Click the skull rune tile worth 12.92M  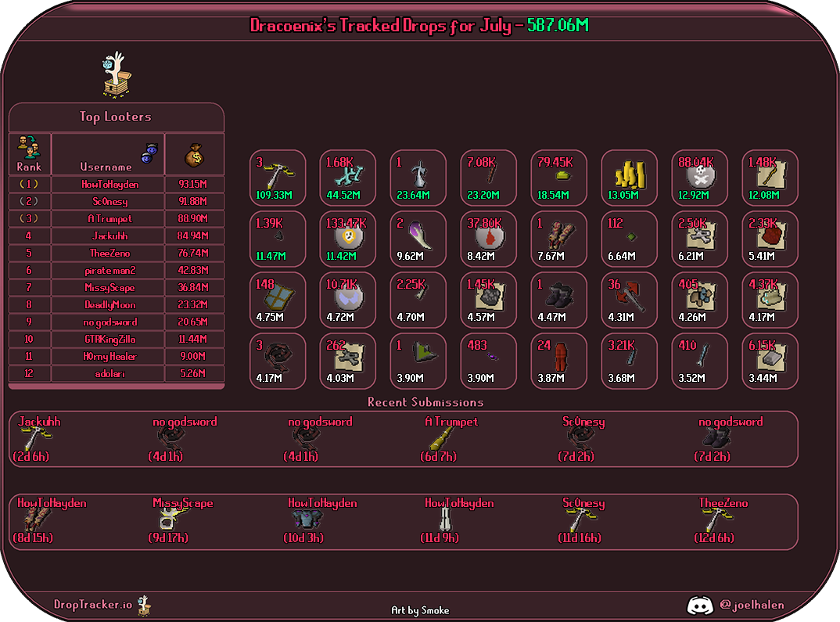(x=700, y=178)
